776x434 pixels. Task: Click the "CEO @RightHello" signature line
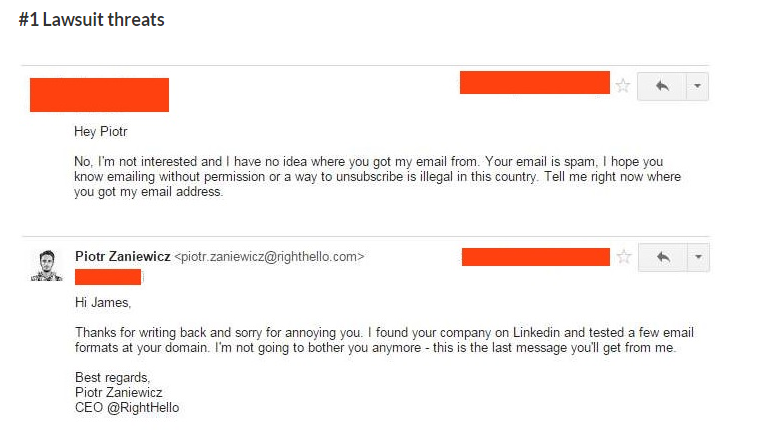[x=127, y=408]
